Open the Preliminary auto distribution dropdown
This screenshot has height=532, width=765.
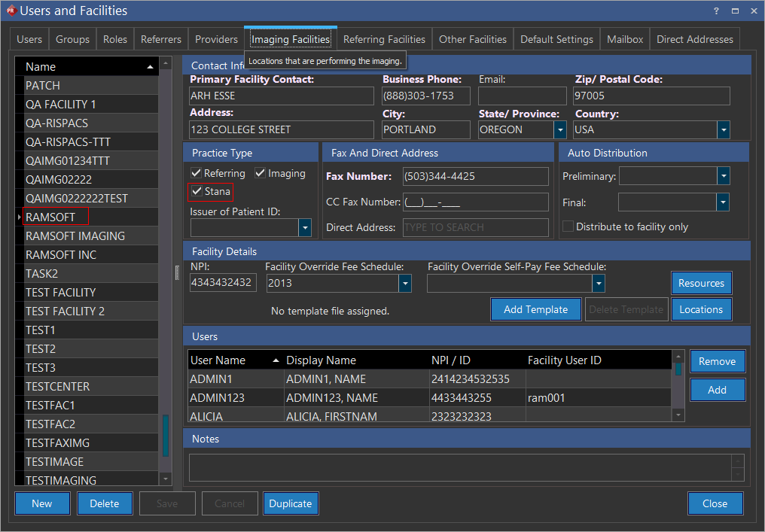coord(723,177)
